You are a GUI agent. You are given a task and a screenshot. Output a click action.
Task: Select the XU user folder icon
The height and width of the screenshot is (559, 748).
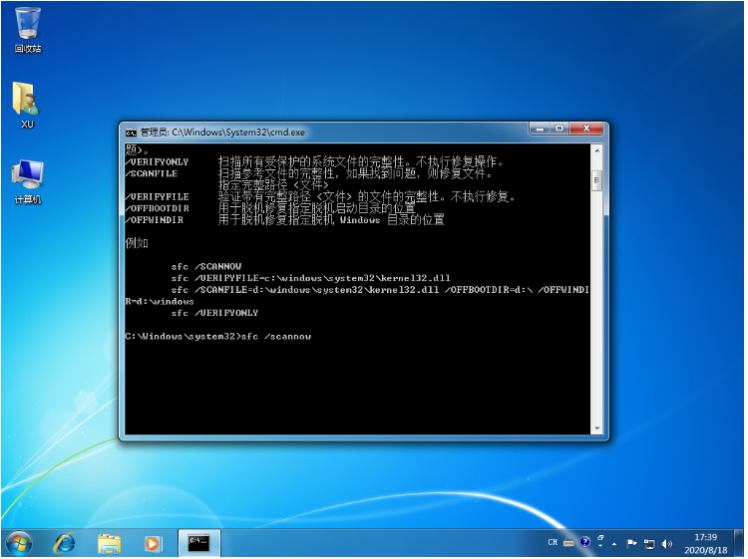(x=27, y=101)
